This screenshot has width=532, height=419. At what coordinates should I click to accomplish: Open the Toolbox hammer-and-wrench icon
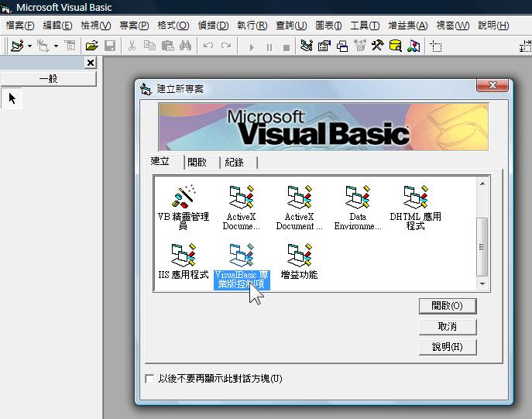[377, 46]
